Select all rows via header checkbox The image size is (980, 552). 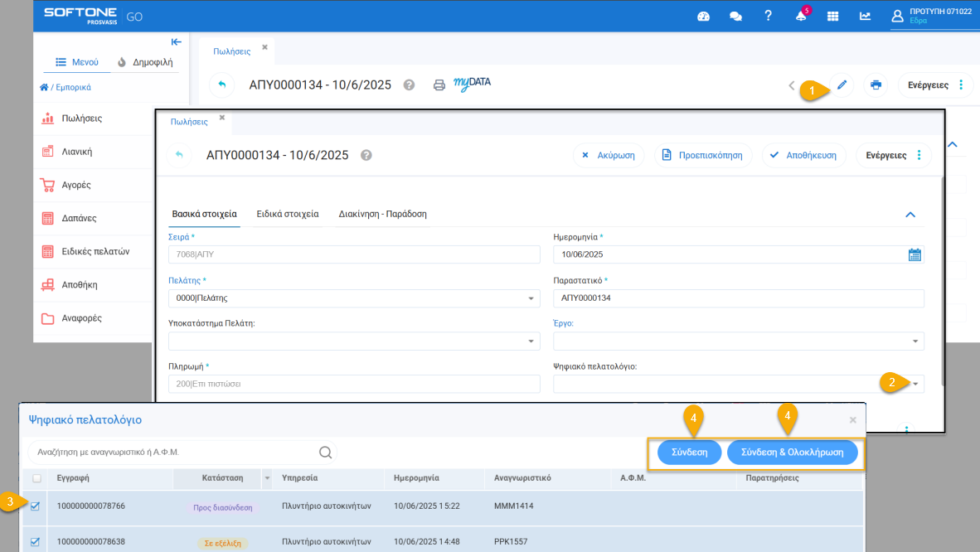click(36, 478)
